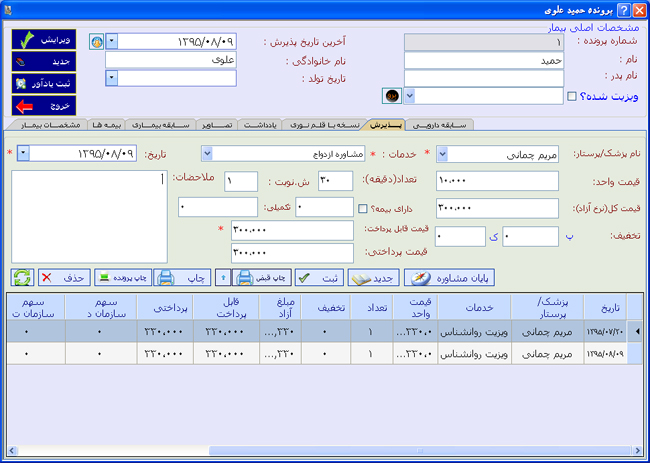The height and width of the screenshot is (463, 650).
Task: Click the horizontal scrollbar thumb of the table
Action: point(420,451)
